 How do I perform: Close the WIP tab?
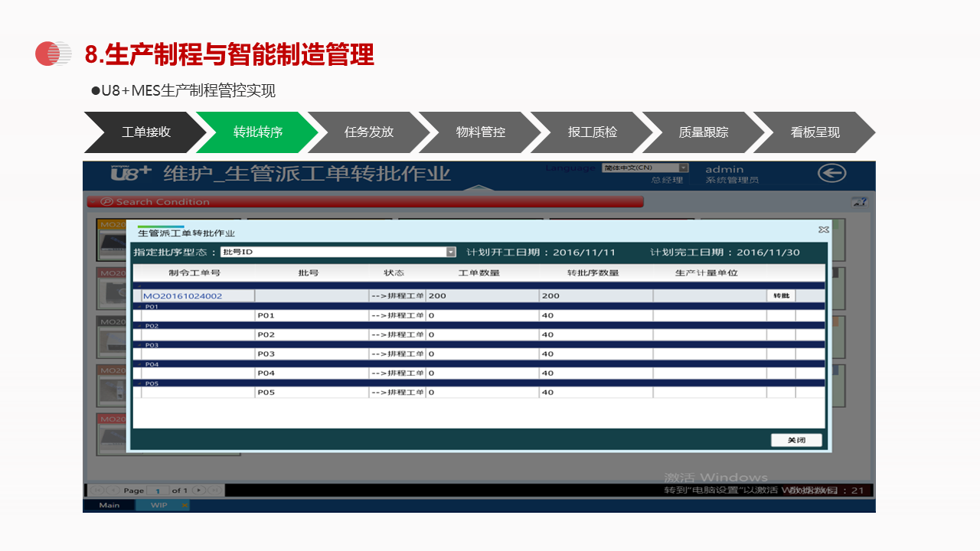coord(184,505)
